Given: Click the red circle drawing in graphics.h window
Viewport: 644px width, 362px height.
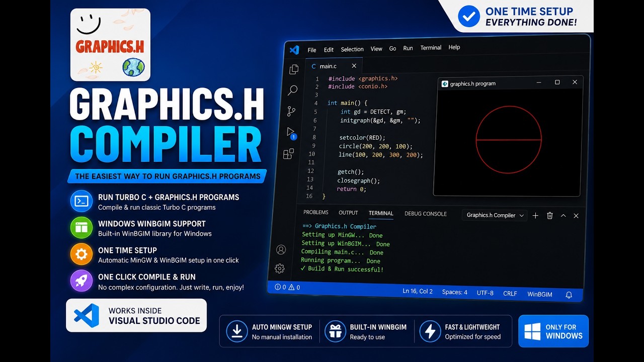Looking at the screenshot, I should [x=509, y=140].
